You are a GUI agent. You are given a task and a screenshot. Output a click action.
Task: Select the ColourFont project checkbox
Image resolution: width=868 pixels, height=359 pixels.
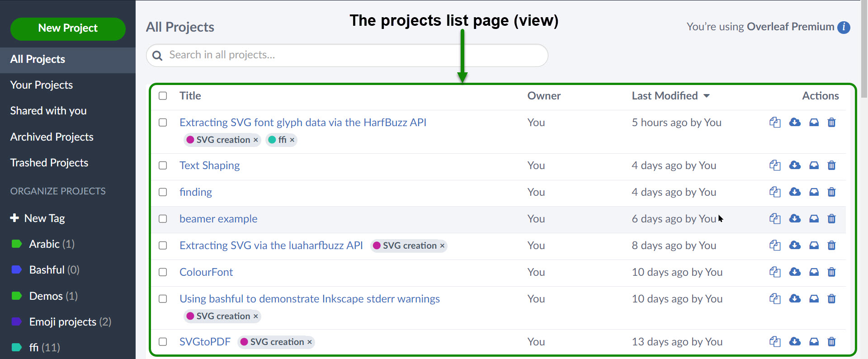point(163,272)
